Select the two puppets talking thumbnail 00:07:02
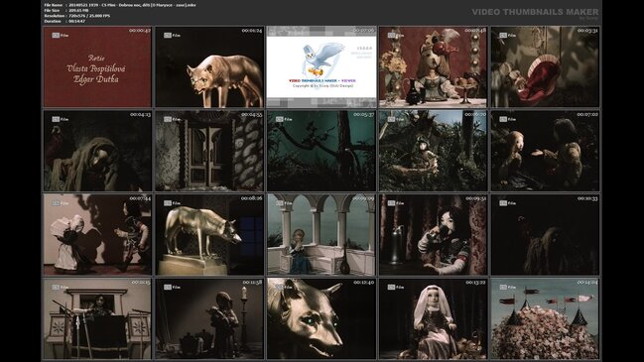 pos(545,151)
